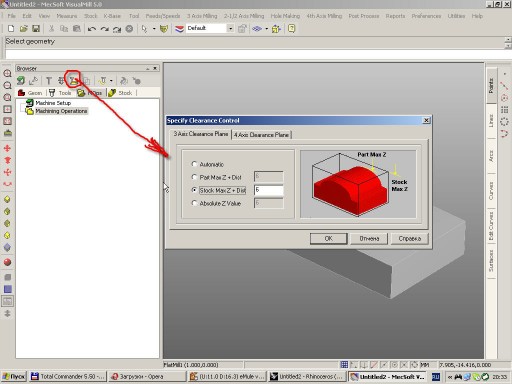
Task: Switch to 4 Axis Clearance Plane tab
Action: [261, 135]
